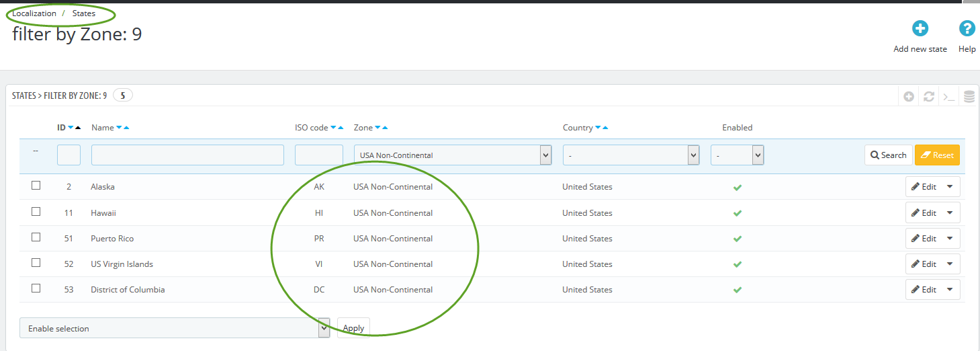980x351 pixels.
Task: Reset the table filters
Action: (937, 155)
